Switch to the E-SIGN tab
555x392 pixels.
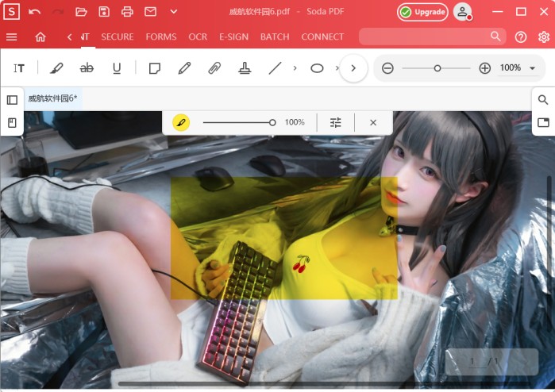click(233, 37)
